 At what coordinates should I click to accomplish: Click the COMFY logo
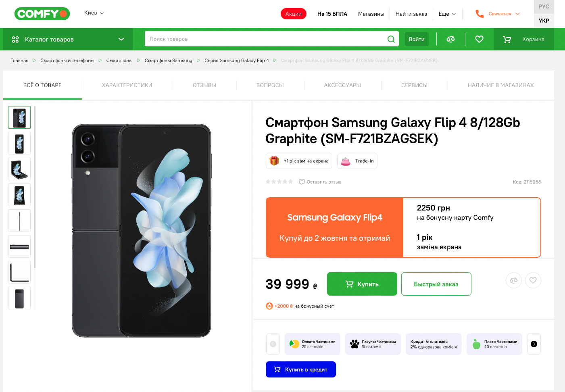pos(42,14)
